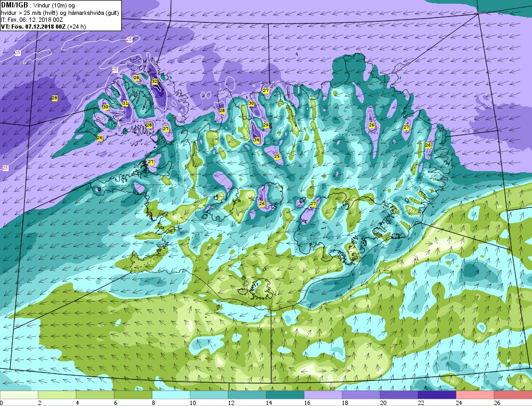Click the scale number 18 under the color bar
Image resolution: width=532 pixels, height=406 pixels.
point(345,403)
